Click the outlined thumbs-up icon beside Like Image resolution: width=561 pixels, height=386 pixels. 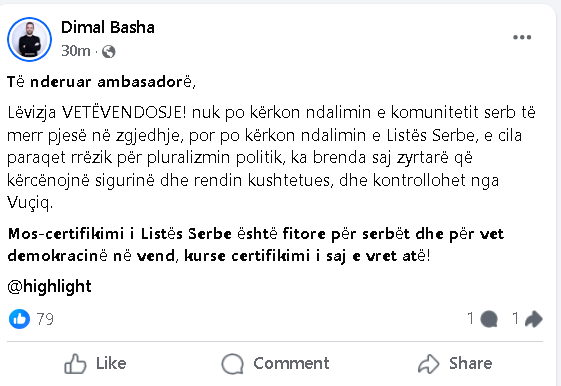(x=75, y=364)
